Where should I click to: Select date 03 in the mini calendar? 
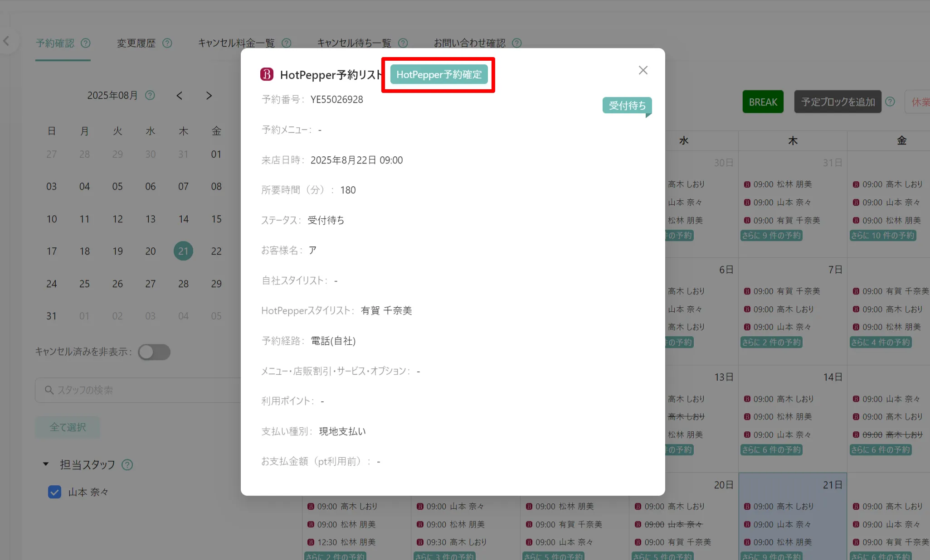pyautogui.click(x=51, y=186)
